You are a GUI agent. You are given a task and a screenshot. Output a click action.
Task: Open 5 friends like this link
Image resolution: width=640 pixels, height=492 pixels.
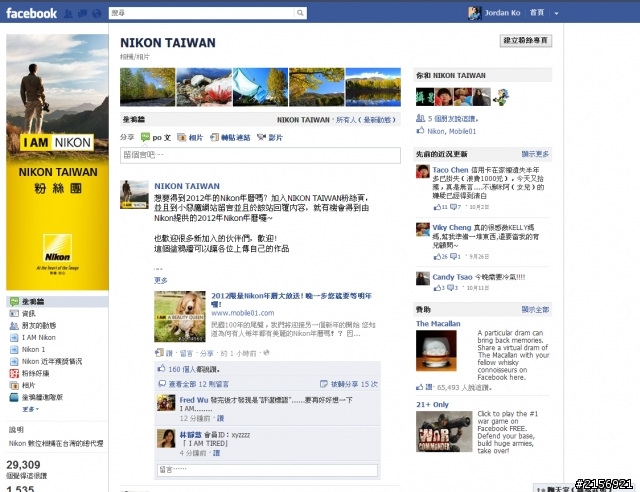point(452,118)
